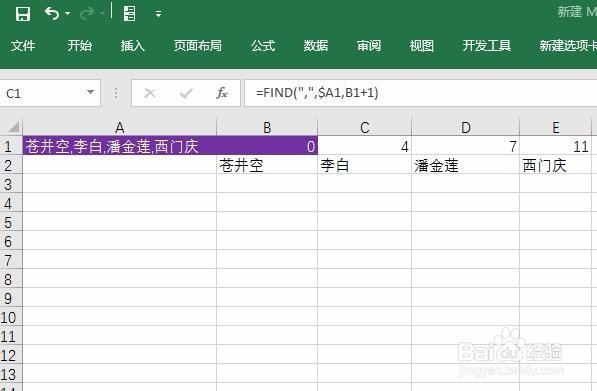The image size is (597, 391).
Task: Click the Insert Function fx icon
Action: [222, 93]
